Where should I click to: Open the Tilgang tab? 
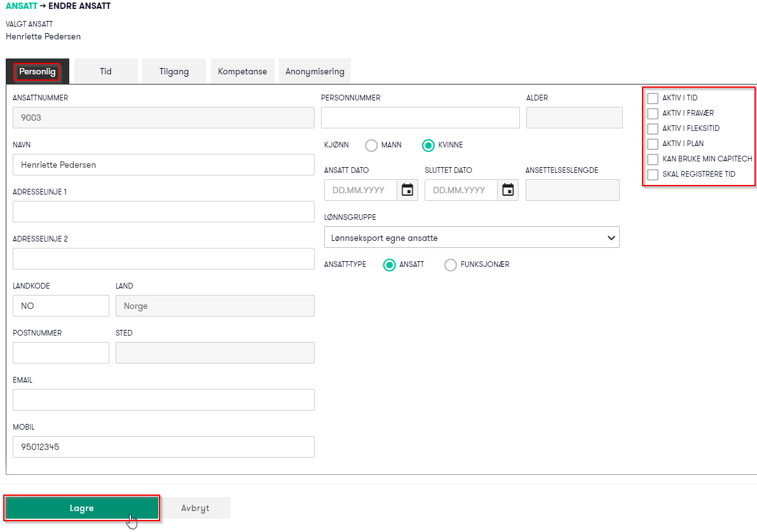(x=174, y=71)
